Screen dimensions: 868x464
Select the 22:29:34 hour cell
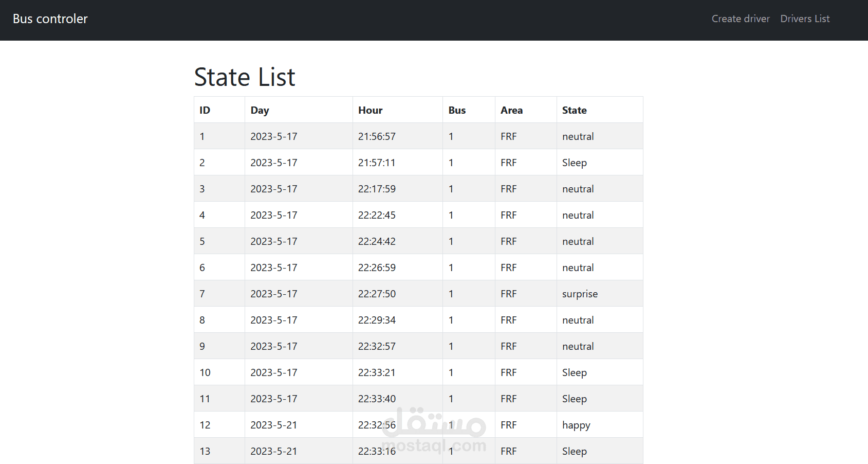click(x=377, y=320)
